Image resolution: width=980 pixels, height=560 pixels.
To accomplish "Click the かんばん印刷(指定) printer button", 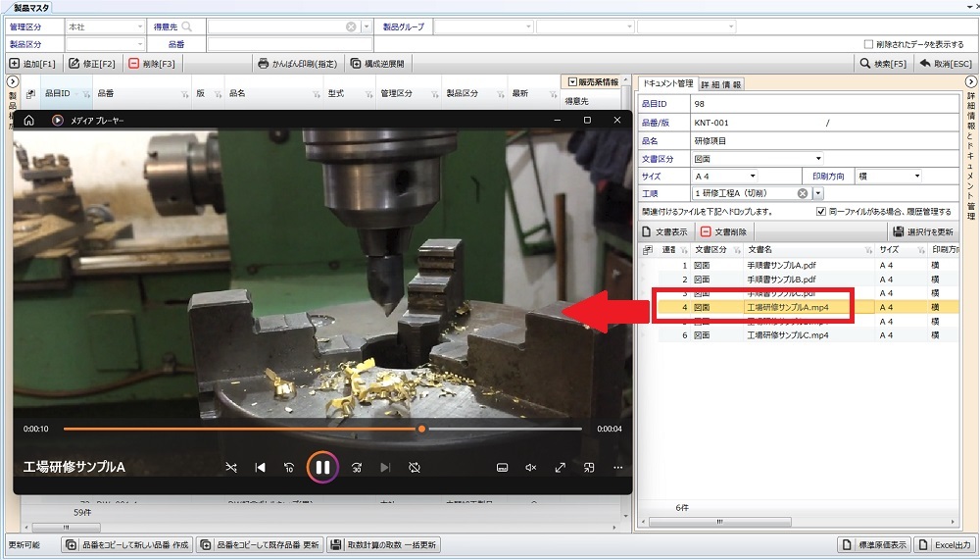I will pyautogui.click(x=297, y=64).
